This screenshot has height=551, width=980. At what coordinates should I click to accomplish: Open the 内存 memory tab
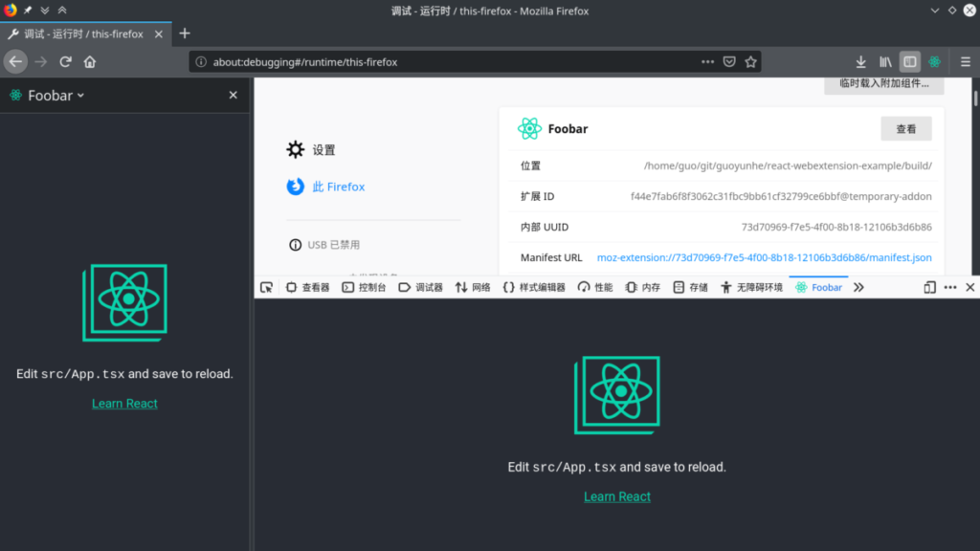click(642, 287)
